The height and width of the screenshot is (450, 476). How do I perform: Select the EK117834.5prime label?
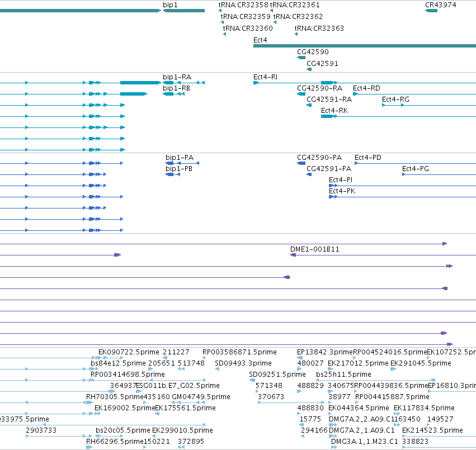pyautogui.click(x=424, y=409)
